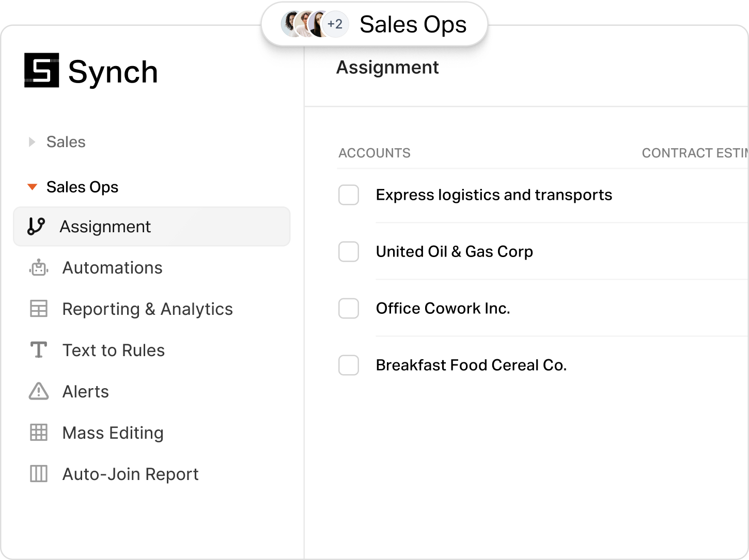The image size is (749, 560).
Task: Check the Express logistics and transports checkbox
Action: click(349, 195)
